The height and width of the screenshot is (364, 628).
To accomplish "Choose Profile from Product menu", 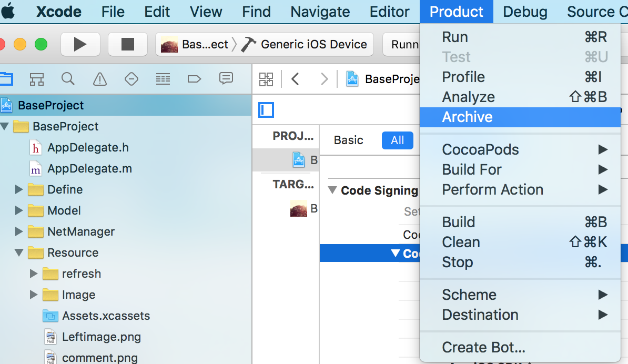I will tap(520, 77).
